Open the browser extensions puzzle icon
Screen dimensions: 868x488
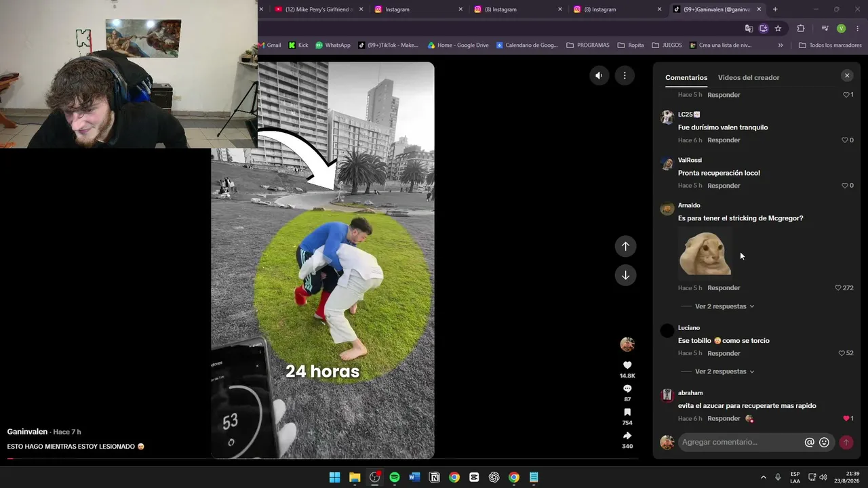[x=801, y=28]
